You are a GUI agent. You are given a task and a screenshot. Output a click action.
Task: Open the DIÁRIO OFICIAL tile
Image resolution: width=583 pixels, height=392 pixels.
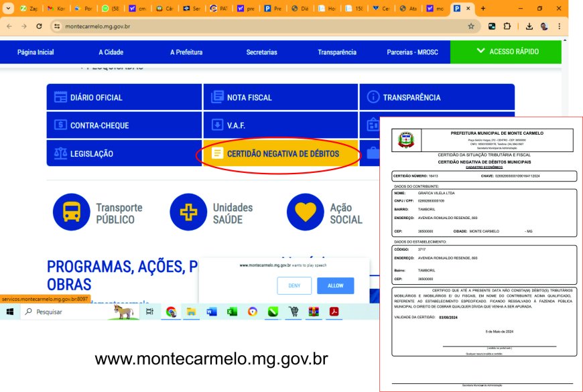click(x=124, y=97)
